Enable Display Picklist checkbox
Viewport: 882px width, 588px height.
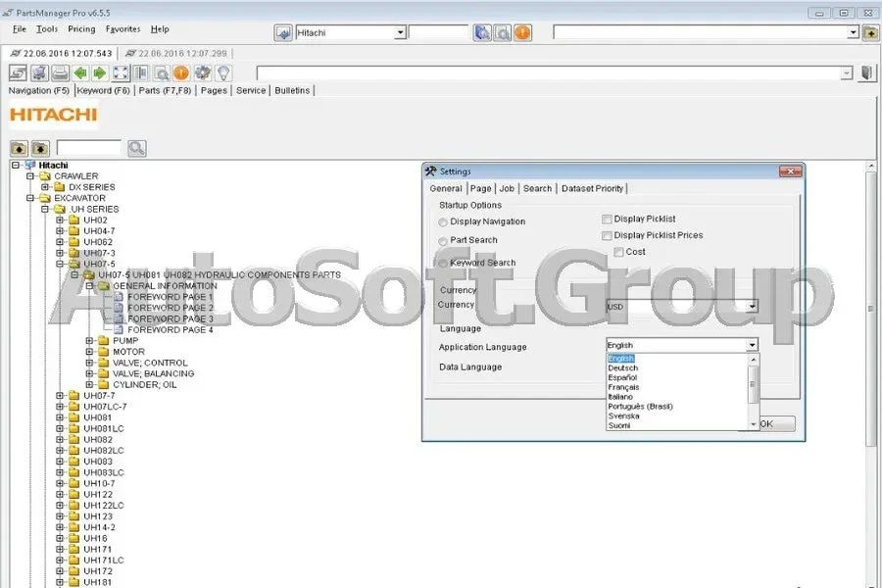(607, 219)
